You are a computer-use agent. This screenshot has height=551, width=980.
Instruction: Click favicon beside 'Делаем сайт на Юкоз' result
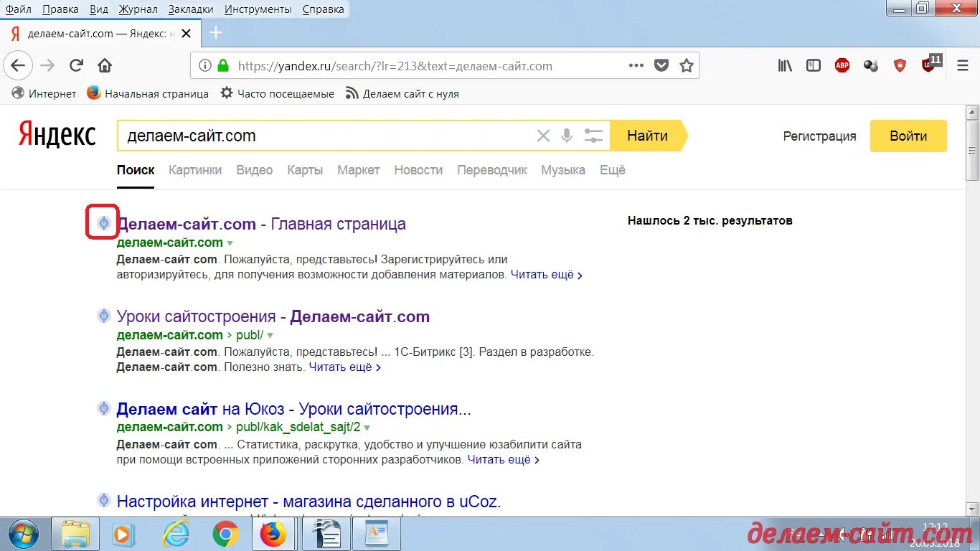pos(104,409)
